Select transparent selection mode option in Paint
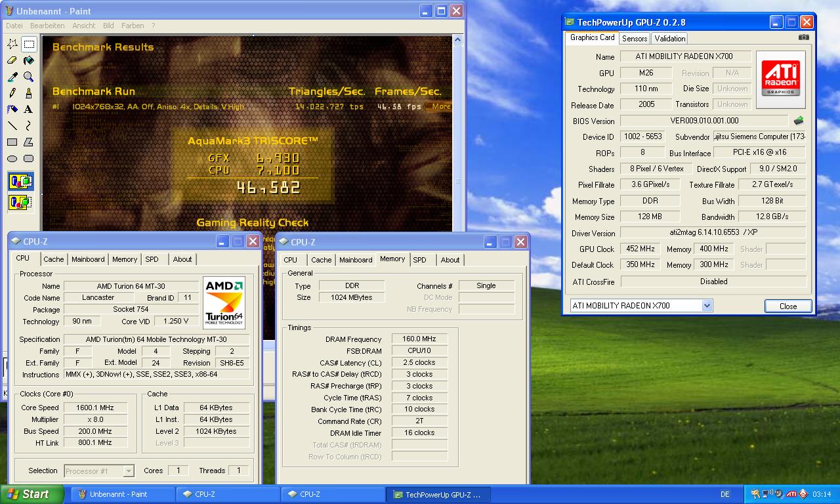840x504 pixels. (x=20, y=202)
